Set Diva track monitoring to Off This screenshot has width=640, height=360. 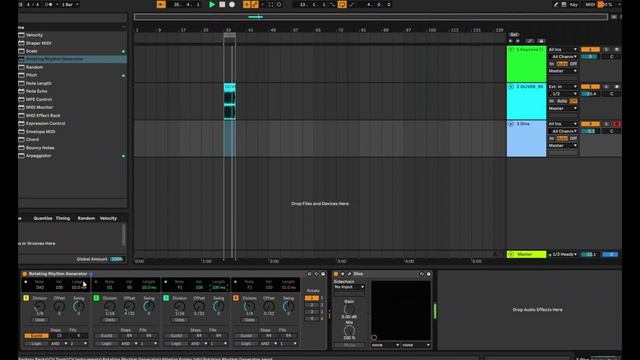573,138
